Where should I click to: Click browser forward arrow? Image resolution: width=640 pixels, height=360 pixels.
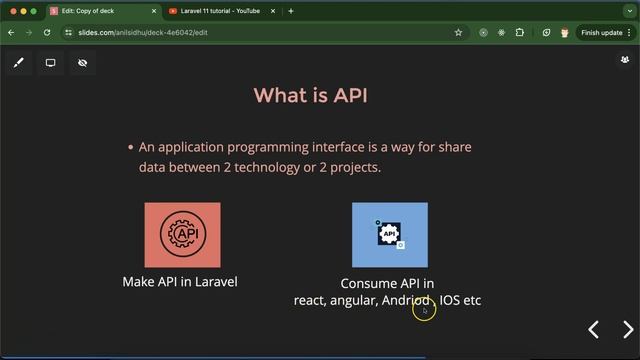click(29, 33)
